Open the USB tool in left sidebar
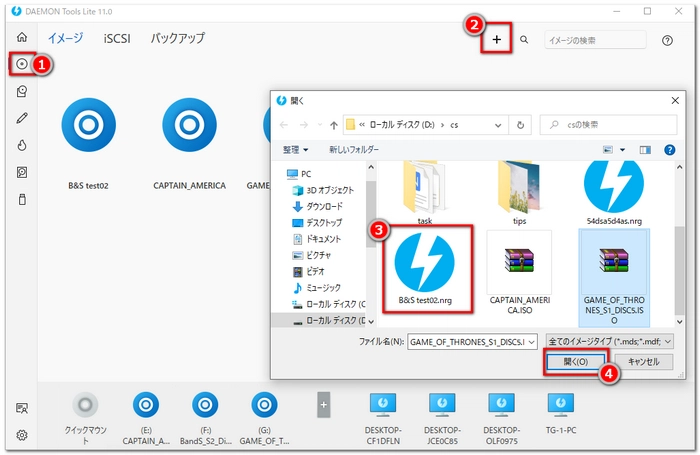Image resolution: width=700 pixels, height=455 pixels. coord(22,199)
